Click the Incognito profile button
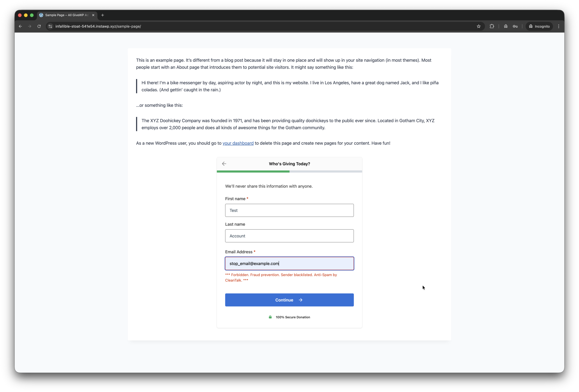The height and width of the screenshot is (392, 579). (x=539, y=26)
